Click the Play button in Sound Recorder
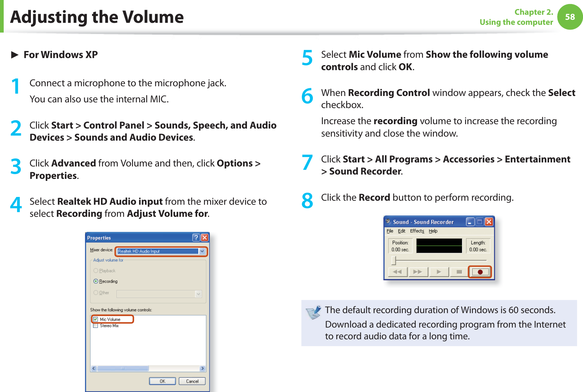The image size is (583, 392). click(x=439, y=272)
